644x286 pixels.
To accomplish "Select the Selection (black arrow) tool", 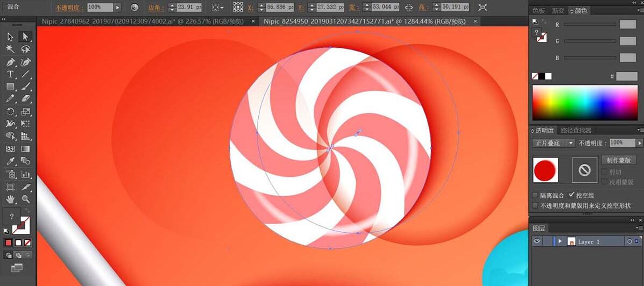I will click(11, 37).
